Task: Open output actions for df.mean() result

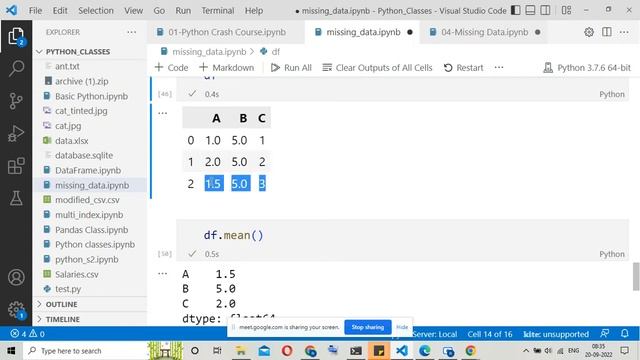Action: coord(162,273)
